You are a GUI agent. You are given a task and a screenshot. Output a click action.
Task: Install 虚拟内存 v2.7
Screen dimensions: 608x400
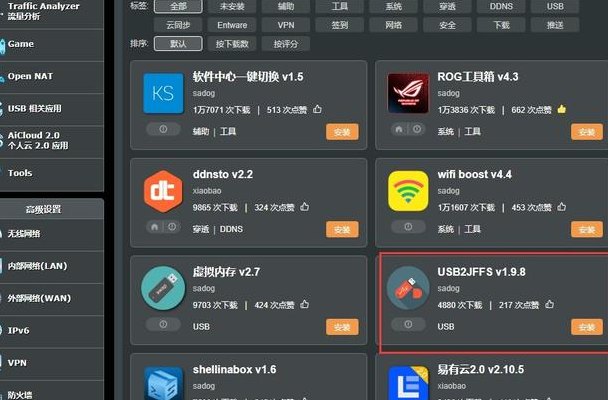[342, 327]
